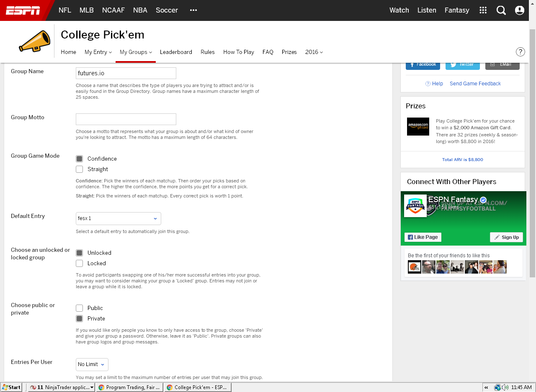
Task: Select the Locked group option
Action: tap(79, 263)
